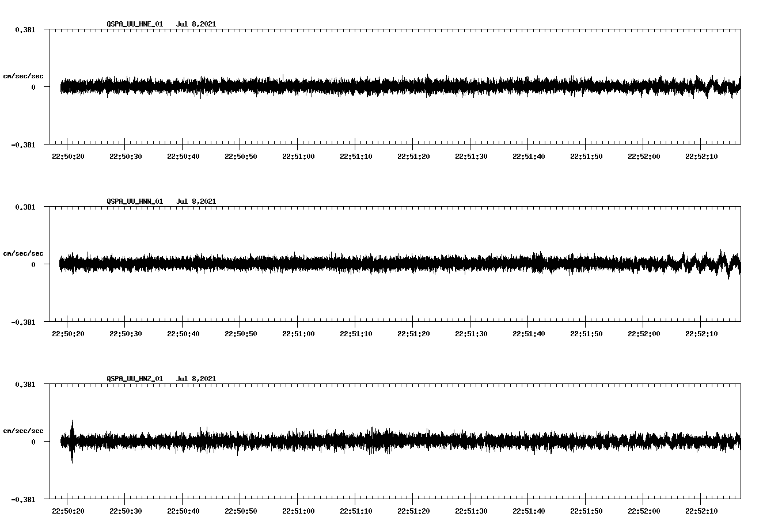
Task: Click 22:51:00 time label under HNZ plot
Action: (298, 511)
